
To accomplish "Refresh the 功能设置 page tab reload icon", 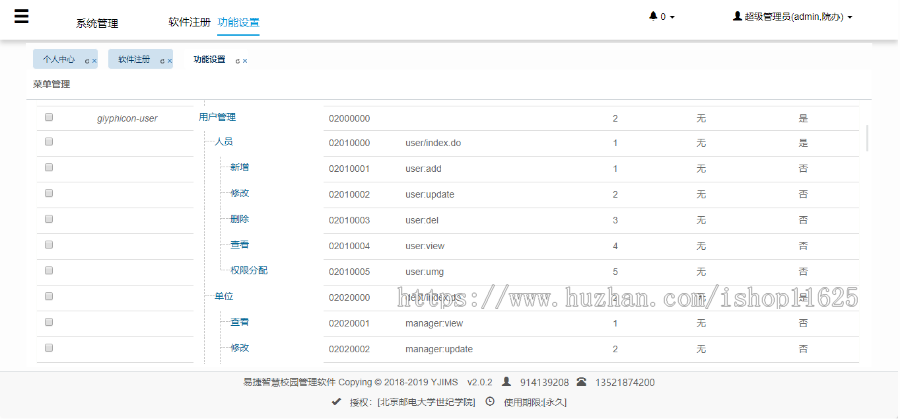I will click(x=238, y=60).
